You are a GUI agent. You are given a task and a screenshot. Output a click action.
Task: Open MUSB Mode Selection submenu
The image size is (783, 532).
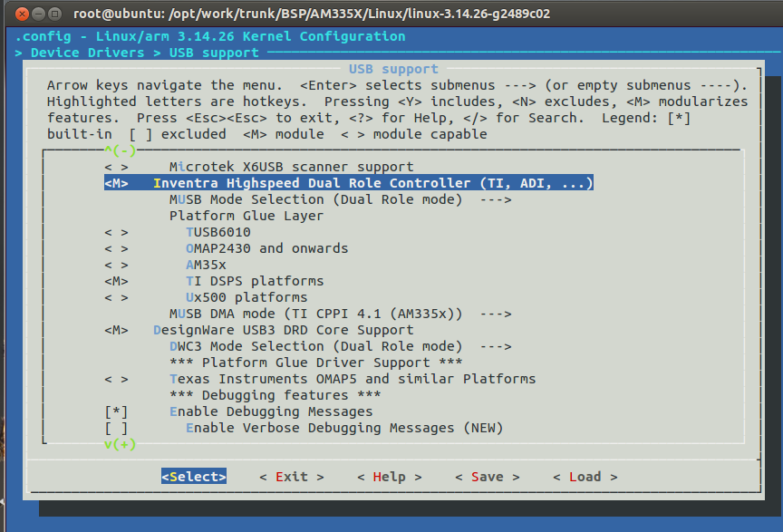coord(341,199)
